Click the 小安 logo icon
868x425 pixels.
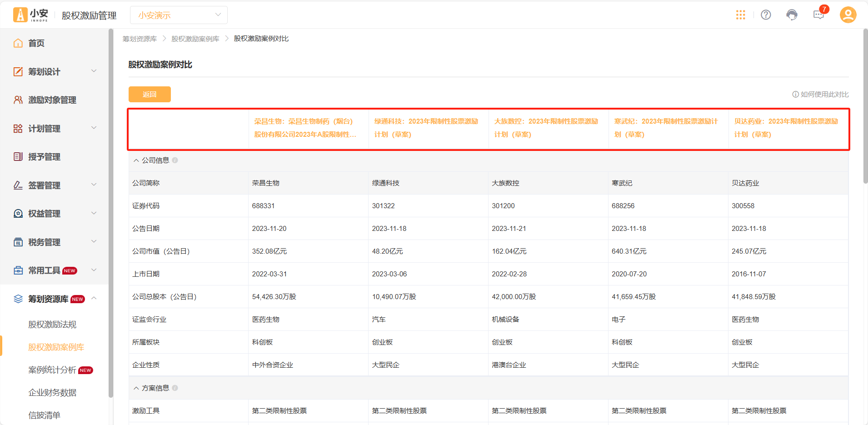[30, 15]
